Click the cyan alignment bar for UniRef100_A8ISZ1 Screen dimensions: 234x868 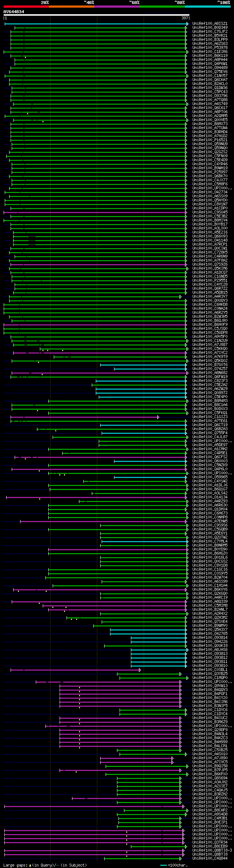(96, 24)
